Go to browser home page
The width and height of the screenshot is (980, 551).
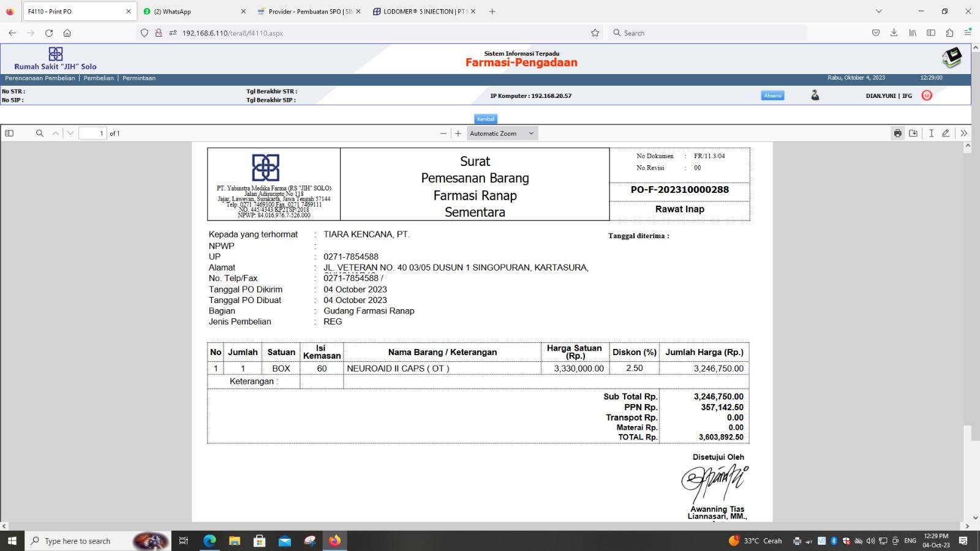point(67,33)
